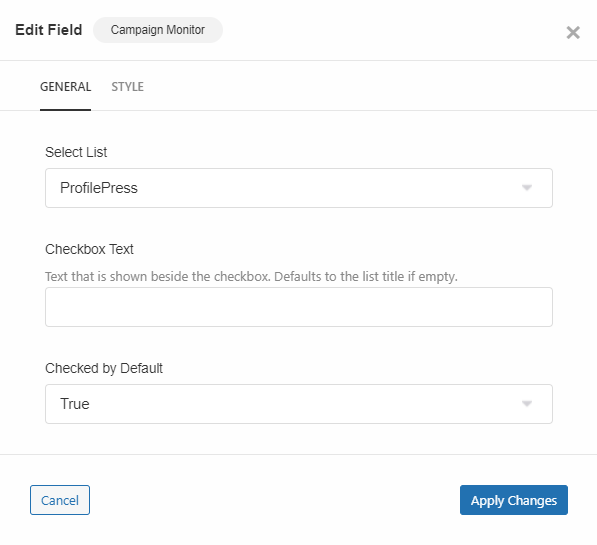
Task: Click the Checked by Default arrow icon
Action: tap(527, 404)
